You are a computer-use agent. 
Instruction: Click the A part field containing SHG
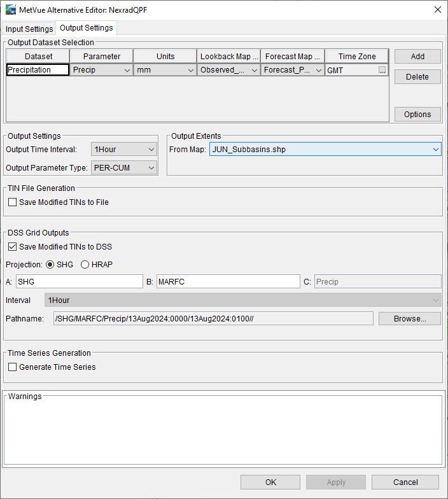point(79,281)
